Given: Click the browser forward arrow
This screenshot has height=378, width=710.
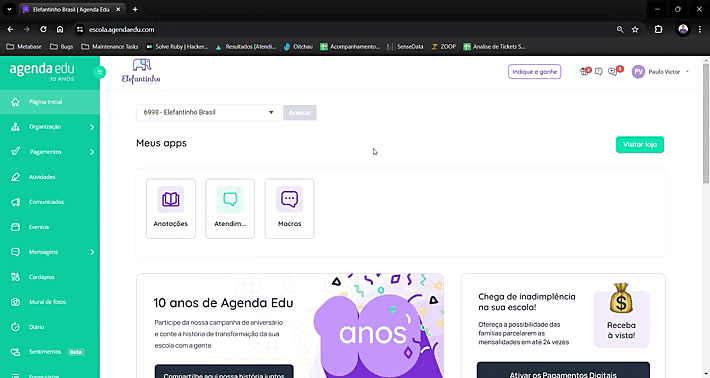Looking at the screenshot, I should point(26,29).
